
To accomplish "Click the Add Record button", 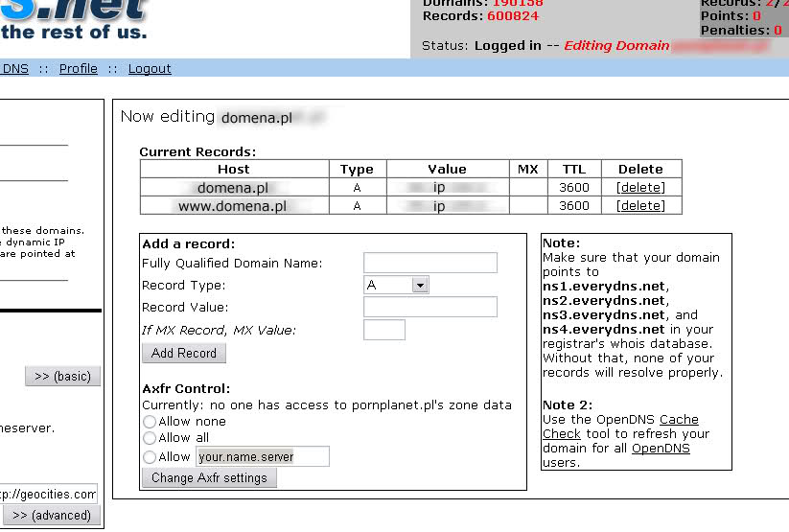I will coord(184,353).
